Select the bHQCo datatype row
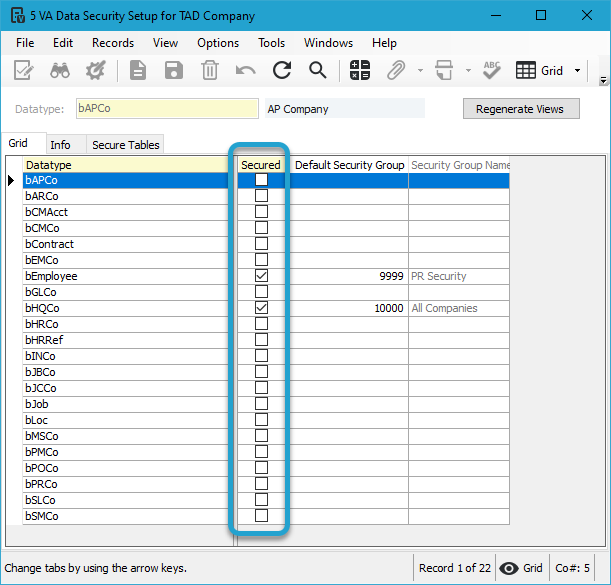 pos(125,308)
